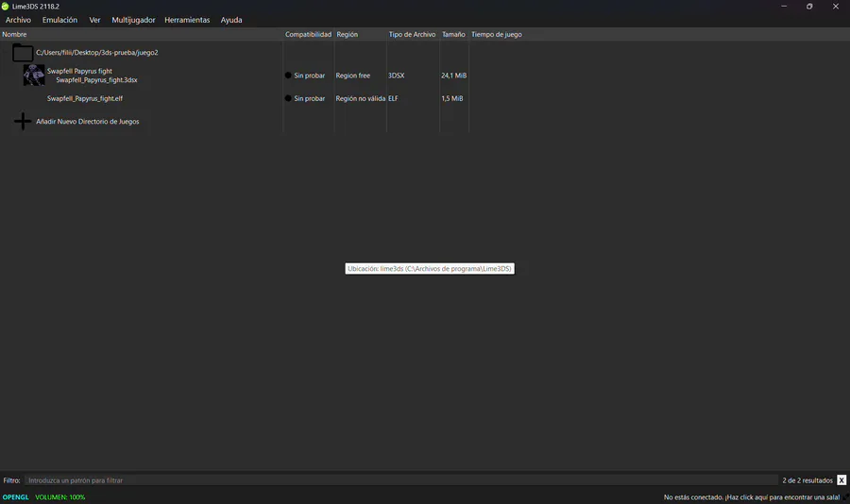The height and width of the screenshot is (504, 850).
Task: Close the Lime3DS window
Action: point(836,7)
